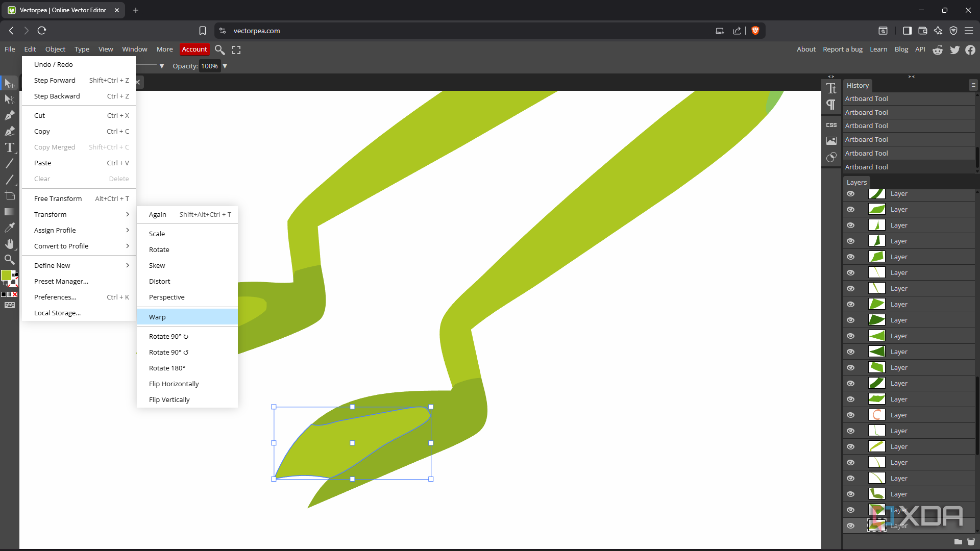980x551 pixels.
Task: Open the CSS panel icon
Action: click(831, 125)
